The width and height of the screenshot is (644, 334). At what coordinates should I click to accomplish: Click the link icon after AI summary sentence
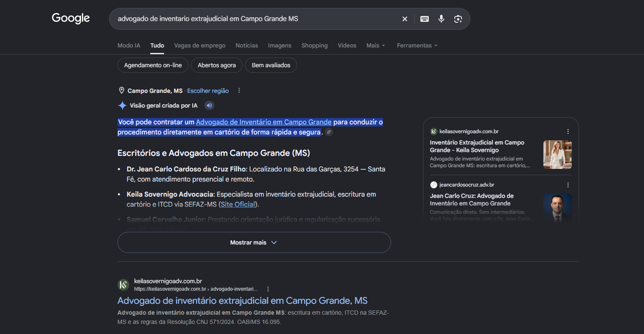329,132
